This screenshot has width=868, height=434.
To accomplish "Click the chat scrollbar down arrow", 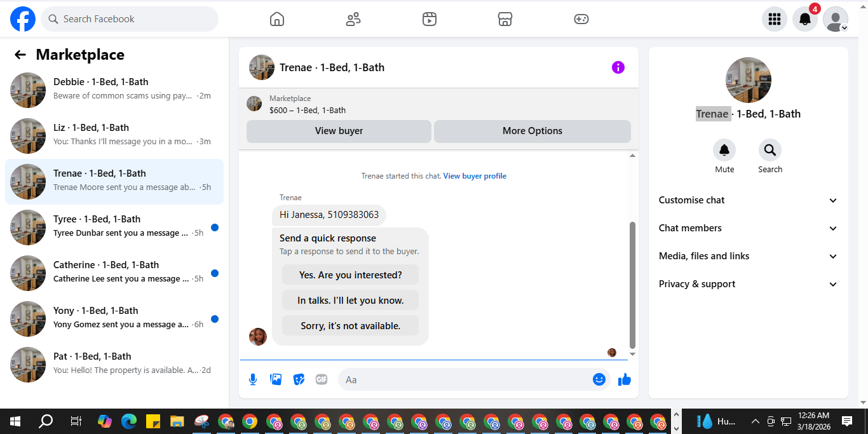I will pos(632,354).
